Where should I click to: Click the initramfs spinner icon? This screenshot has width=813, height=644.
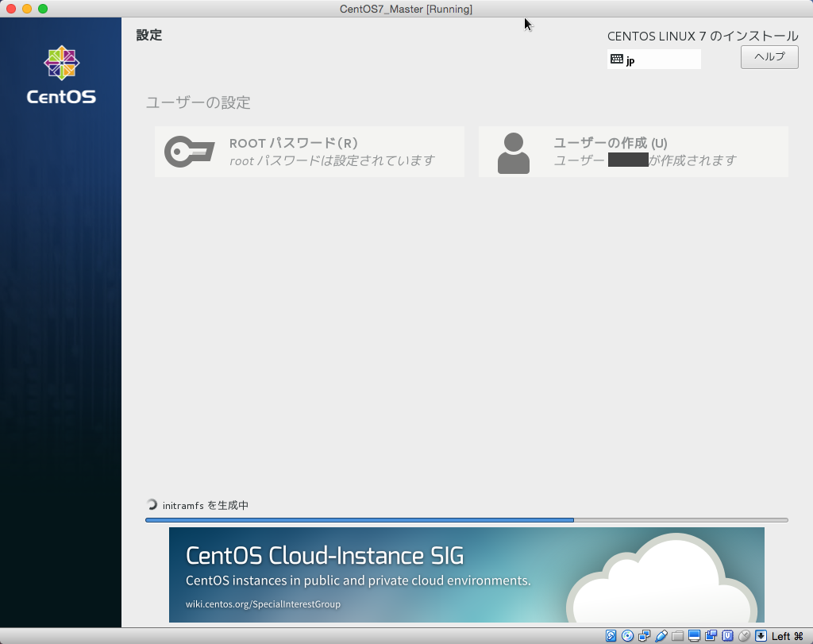[152, 504]
